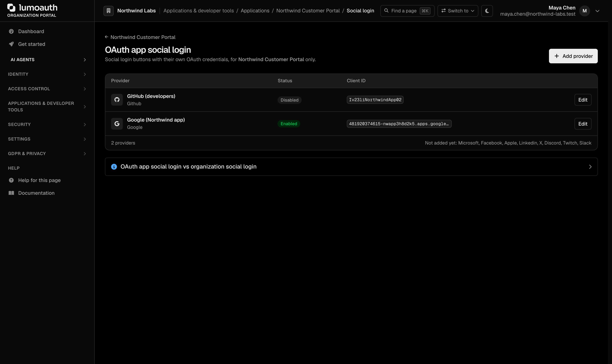The image size is (612, 364).
Task: Click the search magnifier icon in Find a page
Action: point(386,11)
